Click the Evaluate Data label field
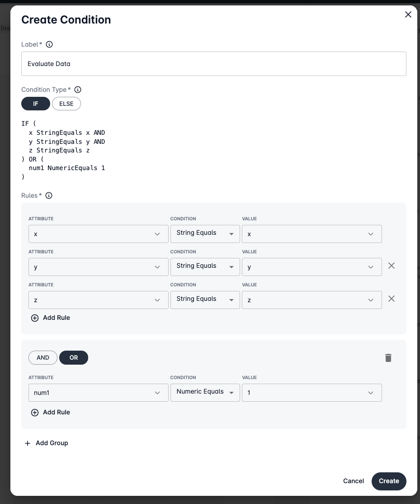420x504 pixels. click(x=213, y=64)
